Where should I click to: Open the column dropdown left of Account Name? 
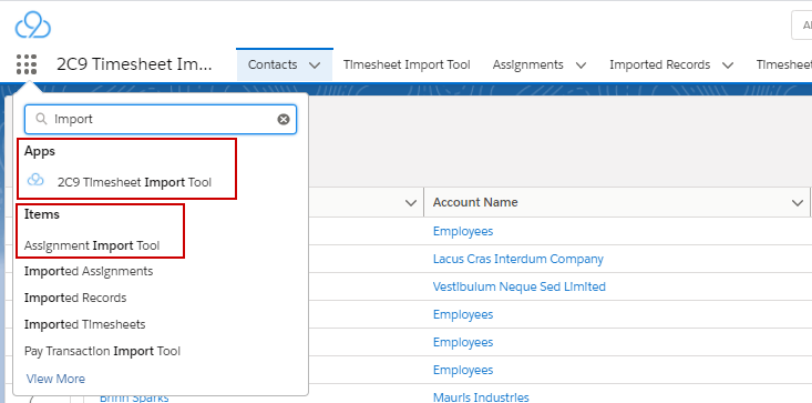click(x=411, y=203)
